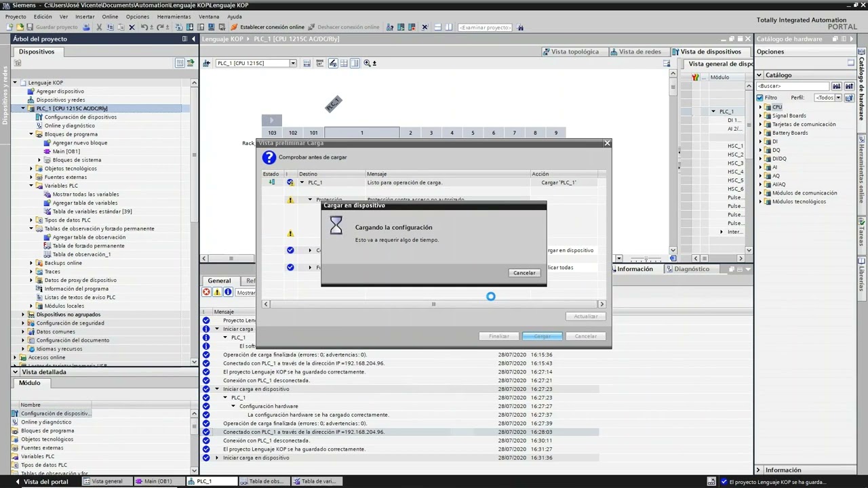
Task: Expand the CPU folder in catalog
Action: coord(760,107)
